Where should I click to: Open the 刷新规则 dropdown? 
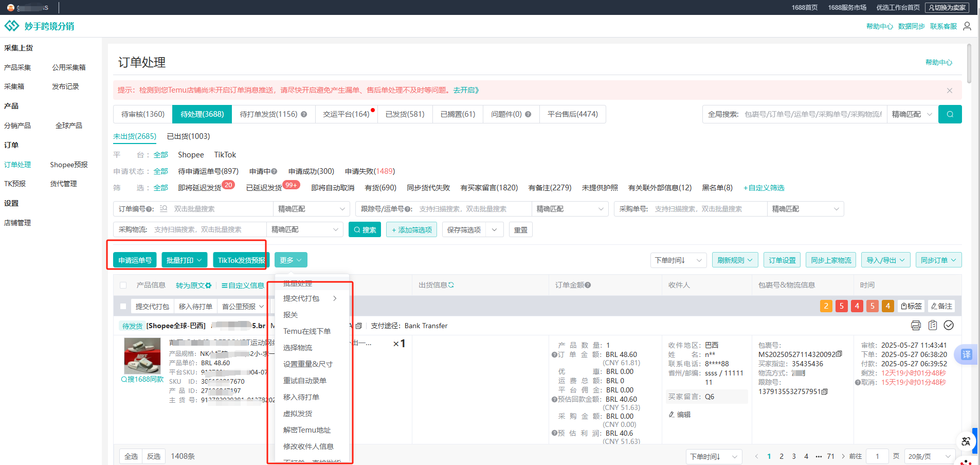pyautogui.click(x=735, y=260)
